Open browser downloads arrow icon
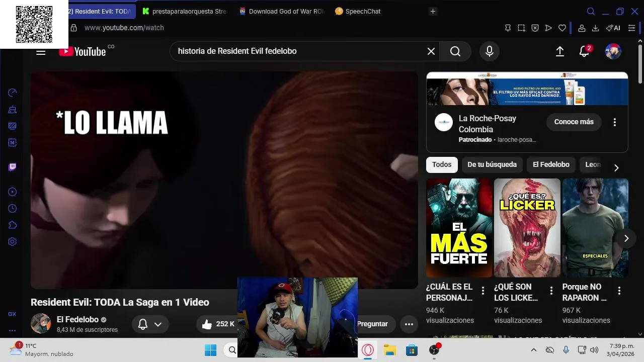Image resolution: width=644 pixels, height=362 pixels. [x=595, y=28]
